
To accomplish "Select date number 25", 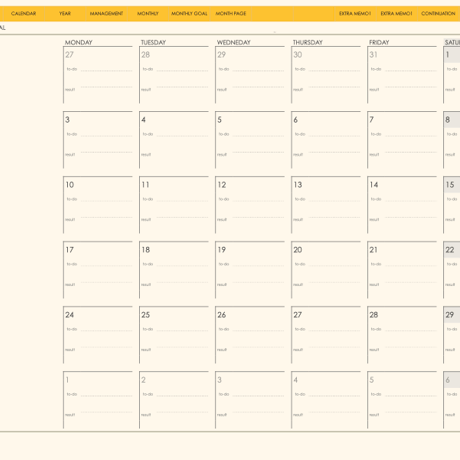I will click(146, 315).
